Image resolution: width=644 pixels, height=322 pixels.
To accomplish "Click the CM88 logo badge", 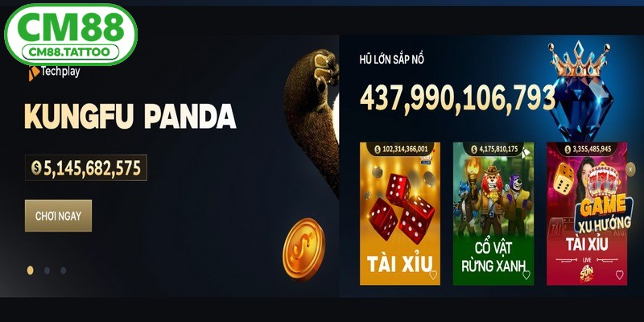I will point(71,35).
